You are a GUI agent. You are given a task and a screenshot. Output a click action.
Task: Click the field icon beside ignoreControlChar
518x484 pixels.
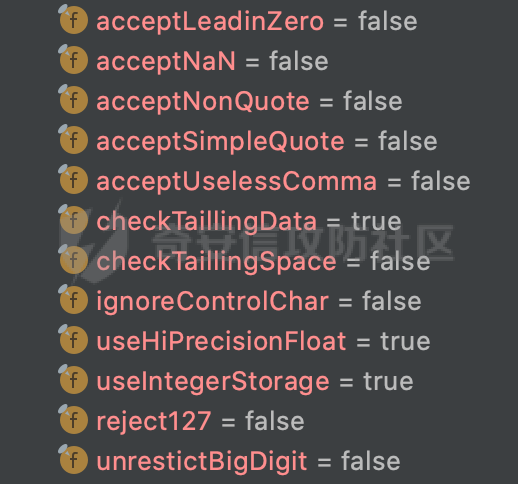(74, 300)
